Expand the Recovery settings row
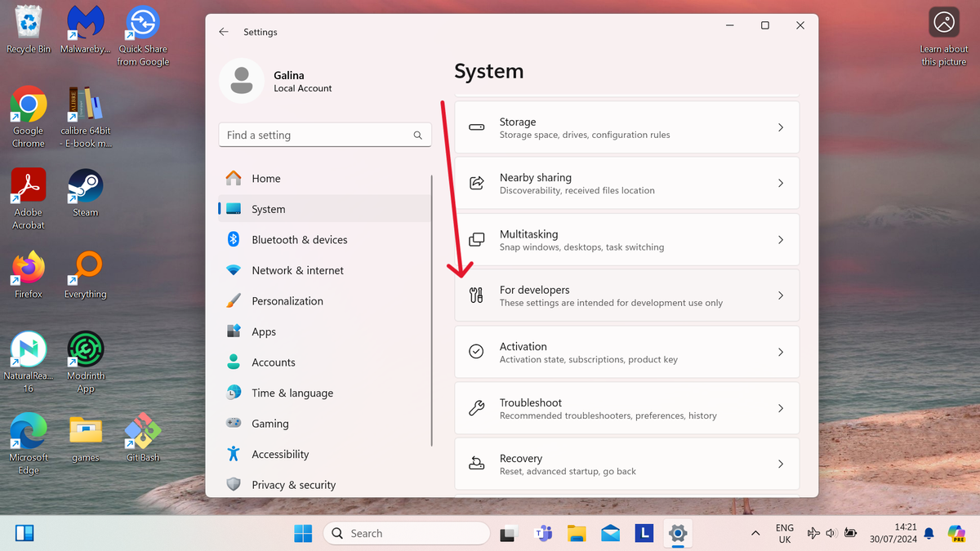The width and height of the screenshot is (980, 551). point(626,464)
